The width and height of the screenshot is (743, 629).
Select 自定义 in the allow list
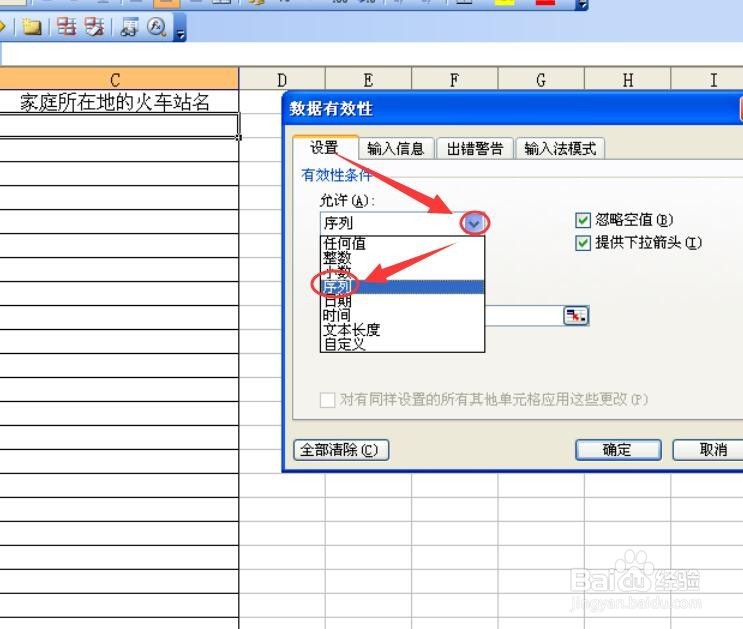click(x=402, y=344)
